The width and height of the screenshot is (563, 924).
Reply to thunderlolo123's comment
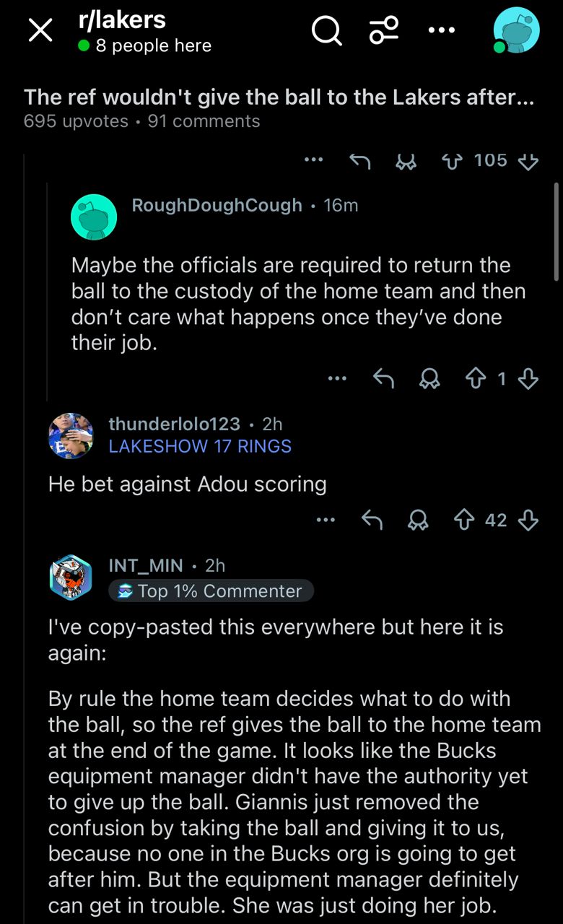click(x=372, y=520)
